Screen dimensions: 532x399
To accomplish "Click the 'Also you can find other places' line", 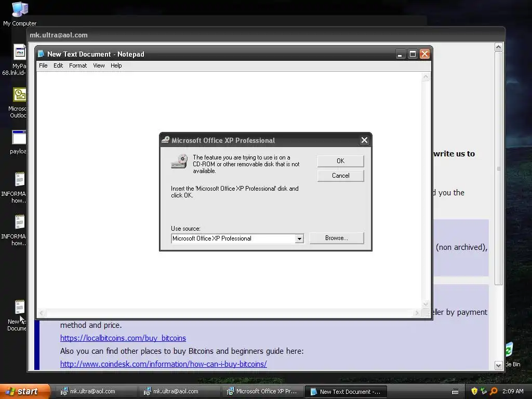I will coord(182,351).
